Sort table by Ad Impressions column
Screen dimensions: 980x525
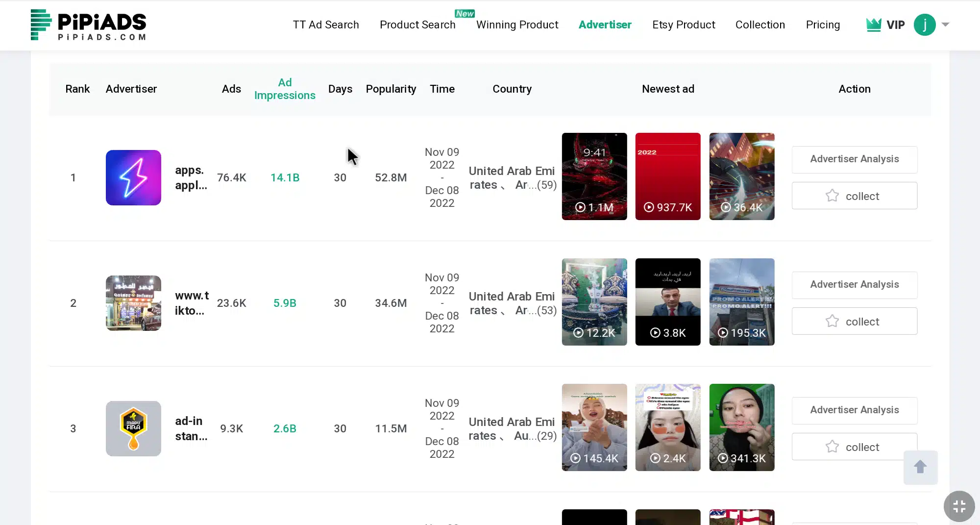(285, 89)
